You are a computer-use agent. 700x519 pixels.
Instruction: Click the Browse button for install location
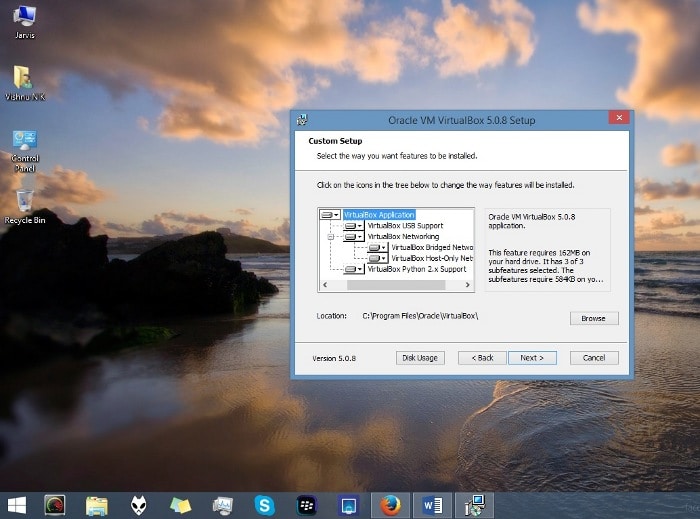(594, 318)
